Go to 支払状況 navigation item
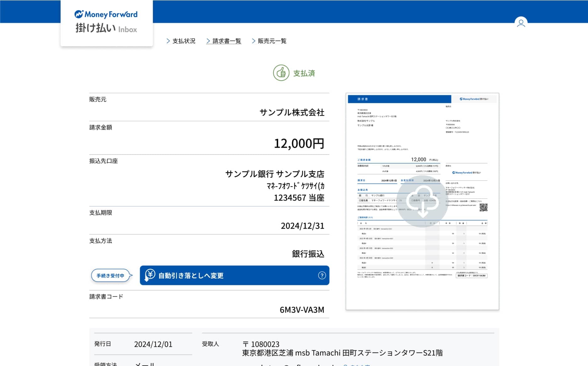The width and height of the screenshot is (588, 366). 181,41
